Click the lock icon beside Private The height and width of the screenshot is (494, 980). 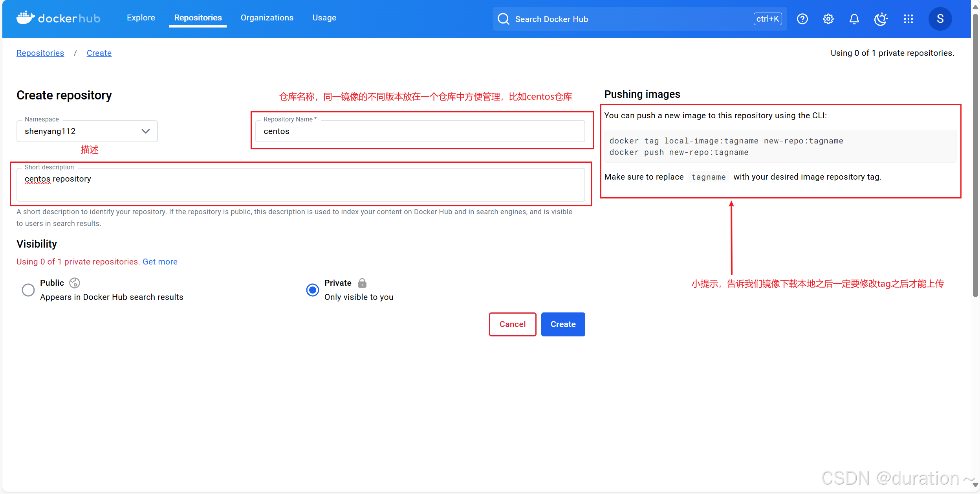pyautogui.click(x=362, y=283)
